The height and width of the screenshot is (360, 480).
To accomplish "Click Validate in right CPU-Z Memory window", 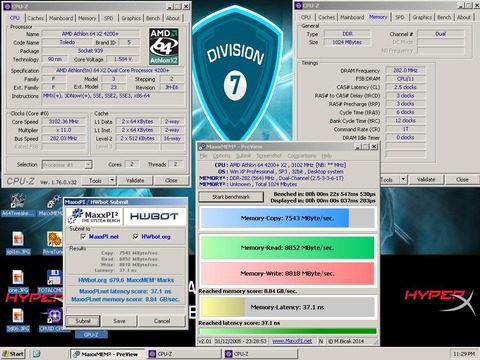I will (x=426, y=179).
